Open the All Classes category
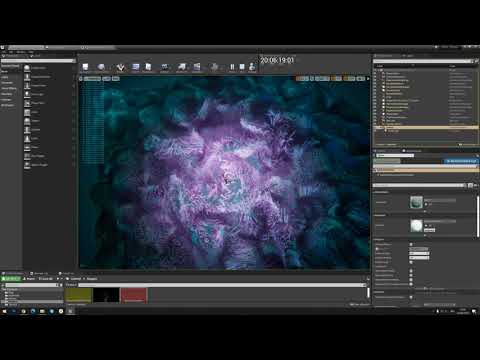 point(11,105)
